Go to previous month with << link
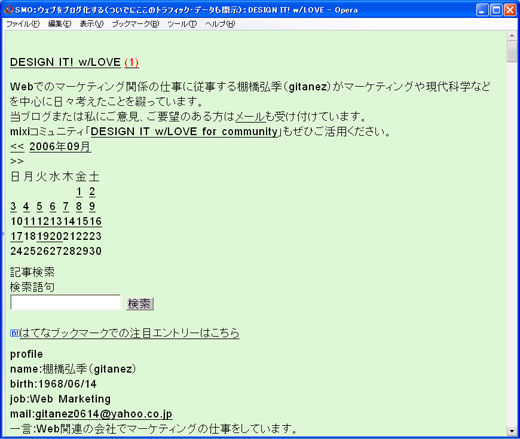 17,146
